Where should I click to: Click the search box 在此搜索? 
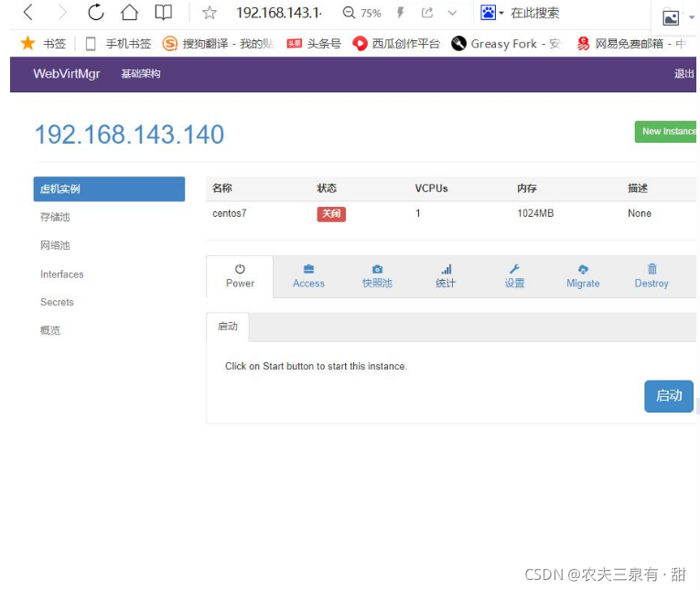pos(534,13)
